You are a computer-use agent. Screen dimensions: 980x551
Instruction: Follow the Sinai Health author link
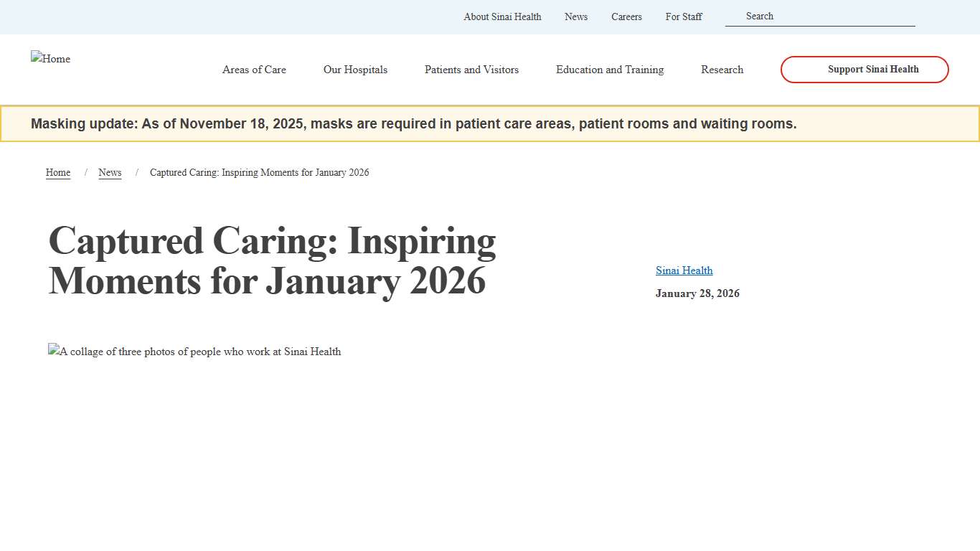(684, 270)
